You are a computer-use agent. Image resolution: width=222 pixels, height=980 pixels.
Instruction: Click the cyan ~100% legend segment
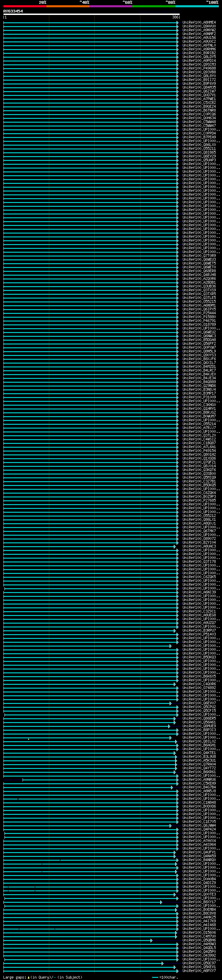[x=197, y=6]
